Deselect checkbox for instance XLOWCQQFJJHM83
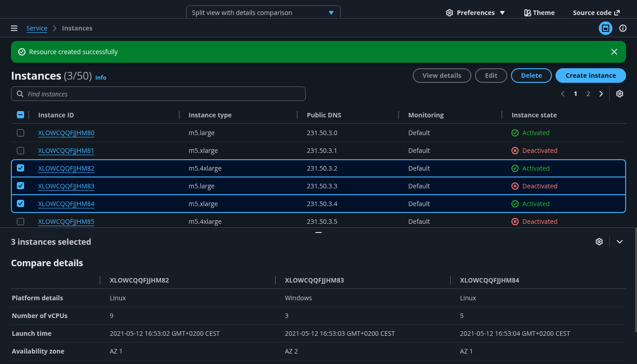 coord(20,186)
